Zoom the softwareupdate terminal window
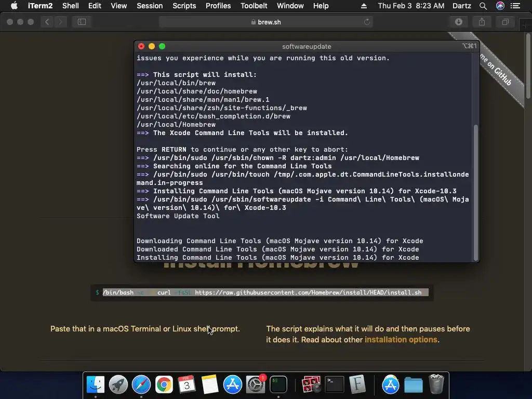532x399 pixels. point(162,46)
